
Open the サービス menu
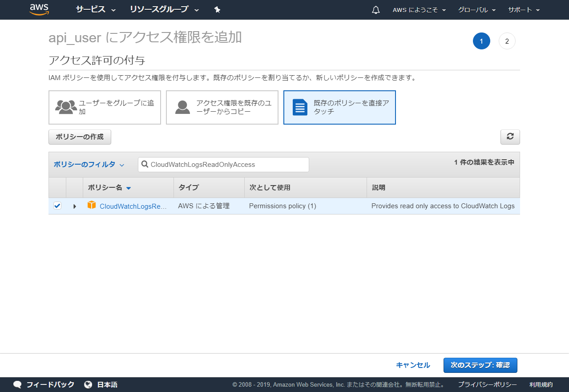pos(96,9)
